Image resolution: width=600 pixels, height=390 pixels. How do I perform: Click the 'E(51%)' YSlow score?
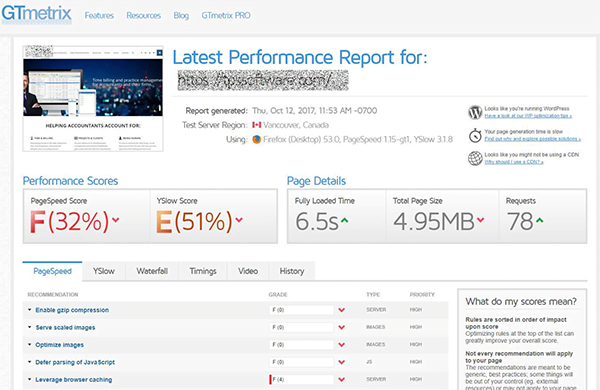pyautogui.click(x=194, y=222)
